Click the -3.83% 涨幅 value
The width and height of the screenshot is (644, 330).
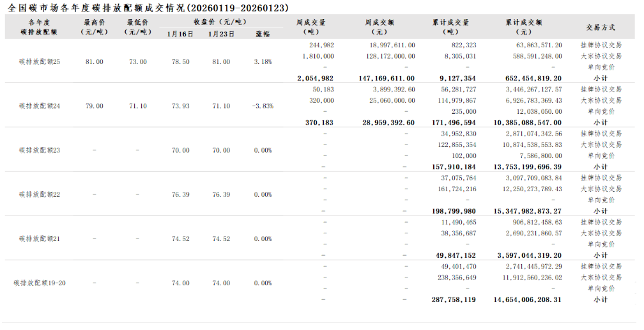click(261, 106)
